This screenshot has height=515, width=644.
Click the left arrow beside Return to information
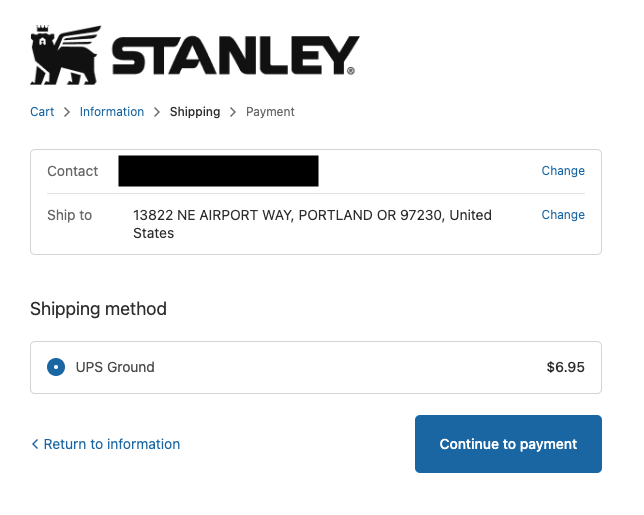(35, 444)
